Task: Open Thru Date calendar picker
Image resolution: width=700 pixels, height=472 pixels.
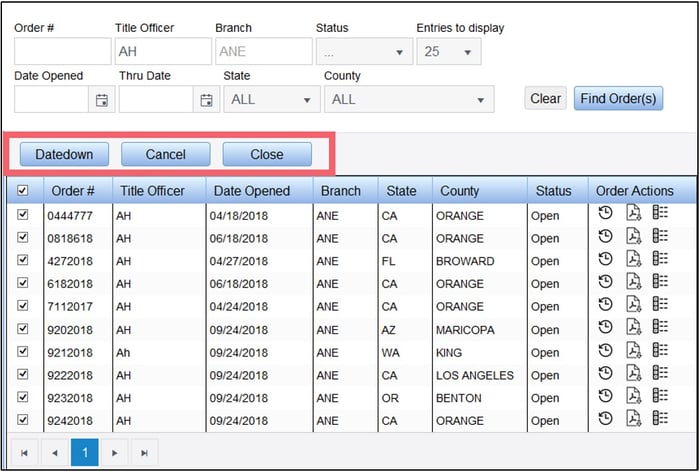Action: pyautogui.click(x=206, y=100)
